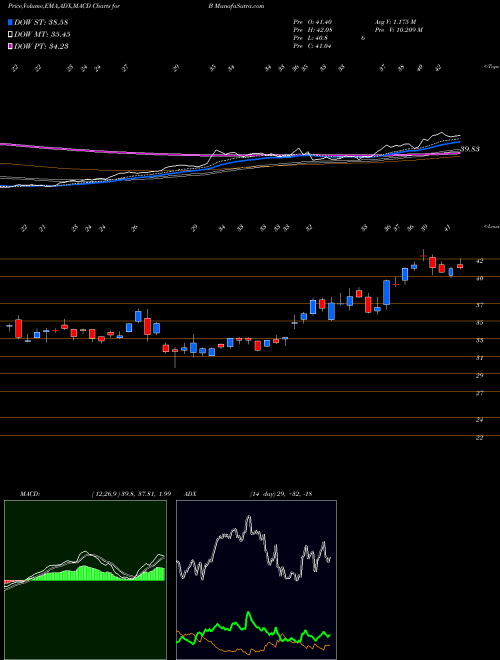Click the 31 price axis label
The image size is (500, 660).
point(479,358)
